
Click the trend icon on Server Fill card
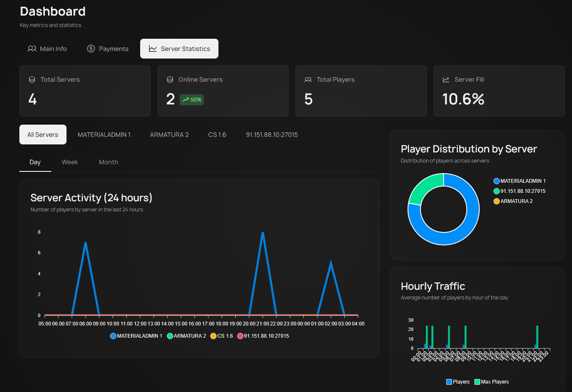click(x=446, y=79)
